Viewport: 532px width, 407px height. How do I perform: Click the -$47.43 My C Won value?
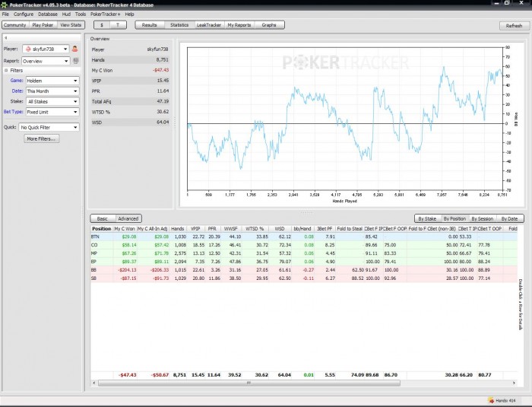(161, 70)
